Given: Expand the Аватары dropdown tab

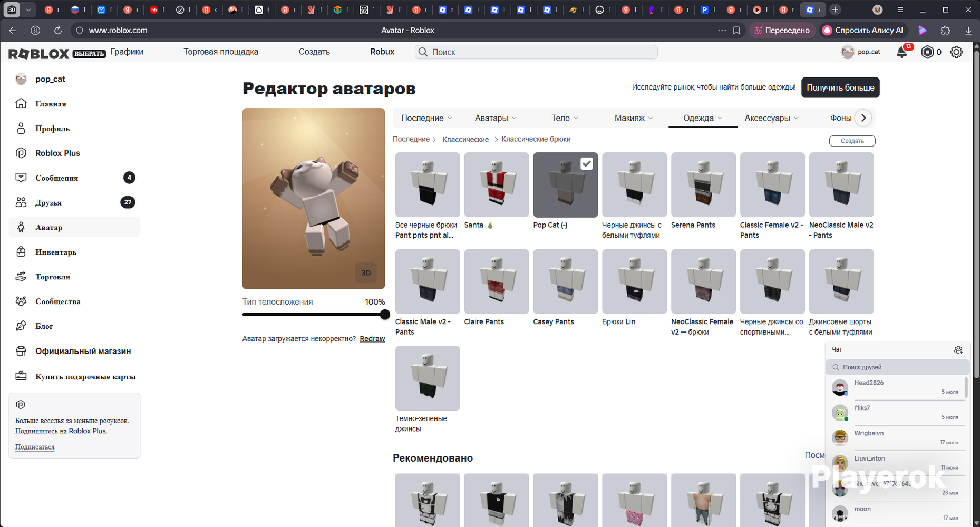Looking at the screenshot, I should (496, 118).
